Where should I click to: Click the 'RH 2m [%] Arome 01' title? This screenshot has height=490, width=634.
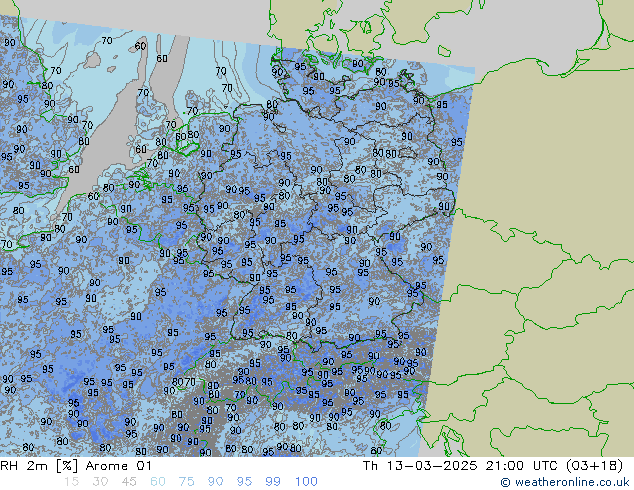pos(76,466)
